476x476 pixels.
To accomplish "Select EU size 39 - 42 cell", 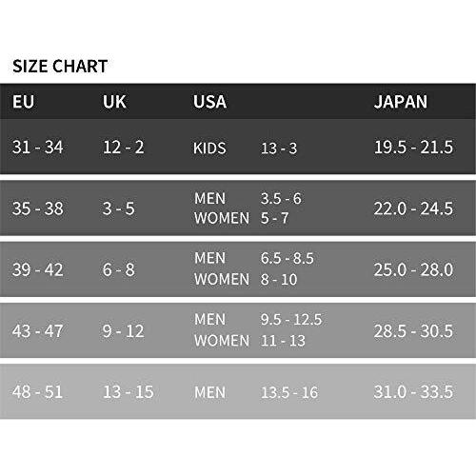I will [x=38, y=269].
